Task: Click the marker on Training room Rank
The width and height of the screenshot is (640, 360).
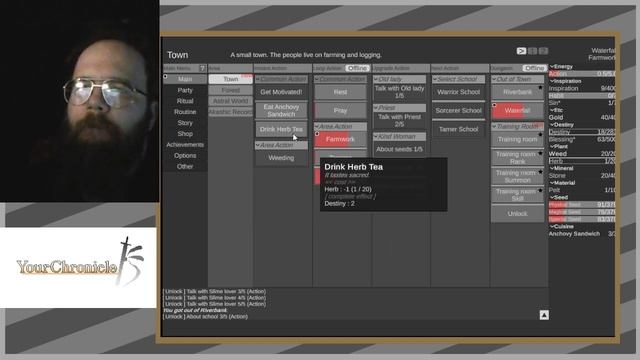Action: pos(540,153)
